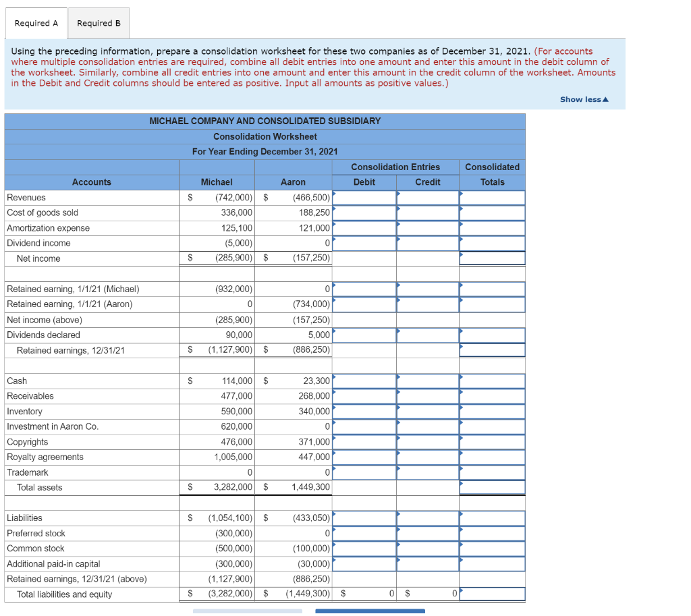Click Additional paid-in capital debit field
Screen dimensions: 691x616
click(364, 565)
